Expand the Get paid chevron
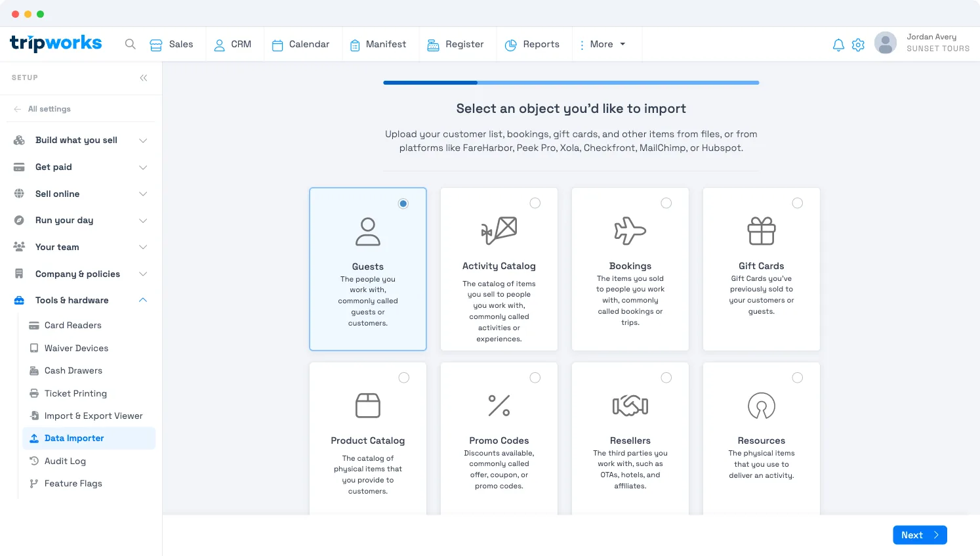980x556 pixels. [x=143, y=167]
